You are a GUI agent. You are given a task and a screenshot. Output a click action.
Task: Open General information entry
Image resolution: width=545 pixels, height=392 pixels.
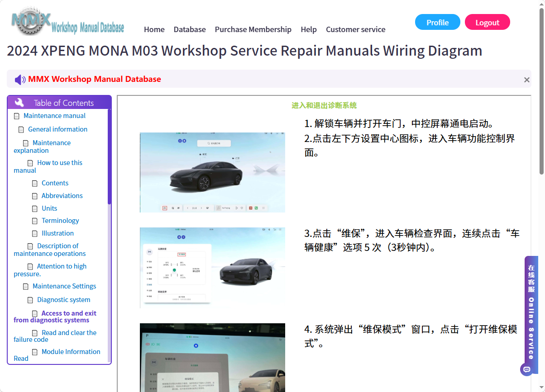coord(57,129)
